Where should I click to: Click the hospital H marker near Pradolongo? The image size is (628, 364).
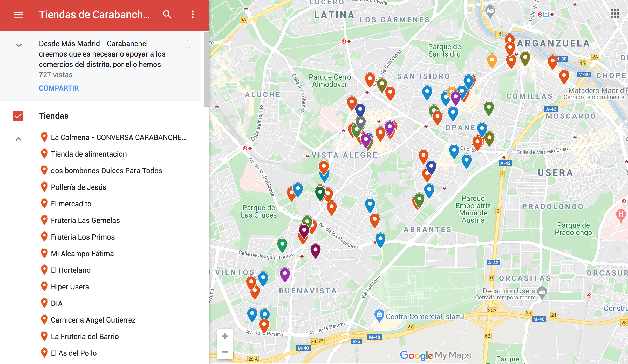(x=621, y=215)
